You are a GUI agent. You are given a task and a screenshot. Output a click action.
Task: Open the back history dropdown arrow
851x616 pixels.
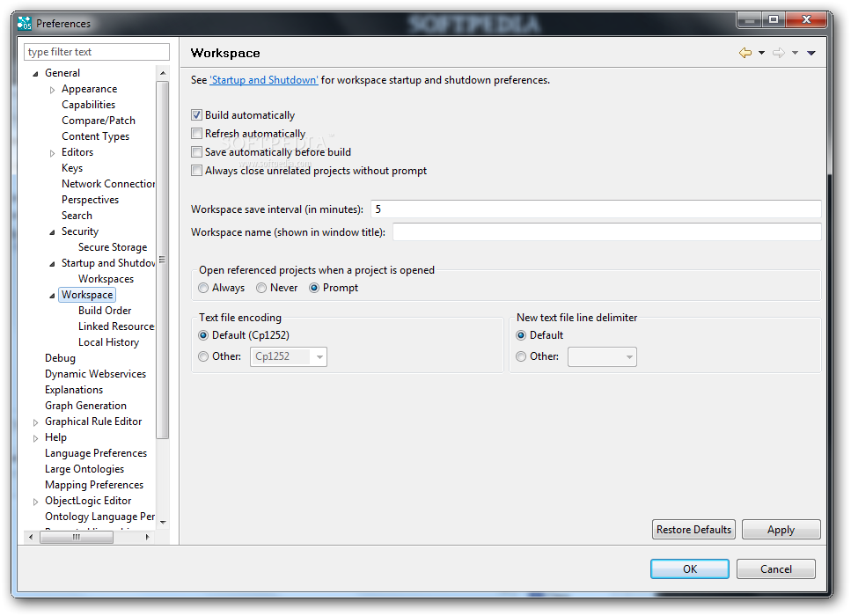761,53
